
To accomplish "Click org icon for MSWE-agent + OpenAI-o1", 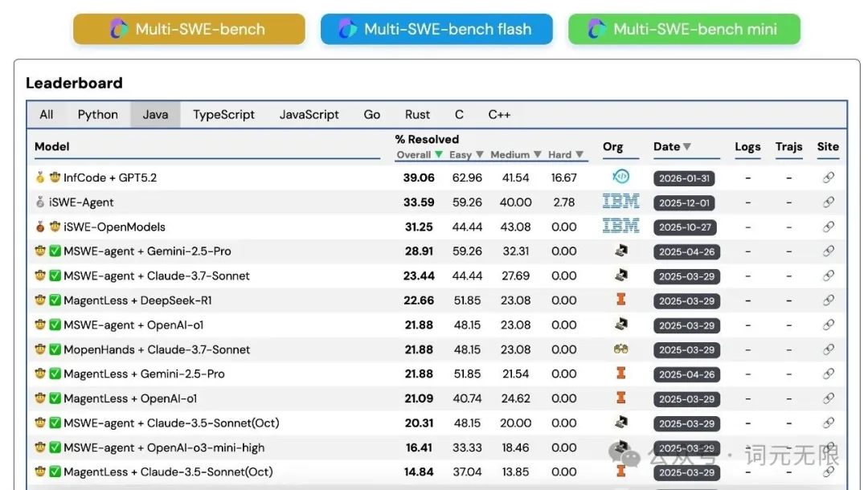I will click(x=621, y=324).
